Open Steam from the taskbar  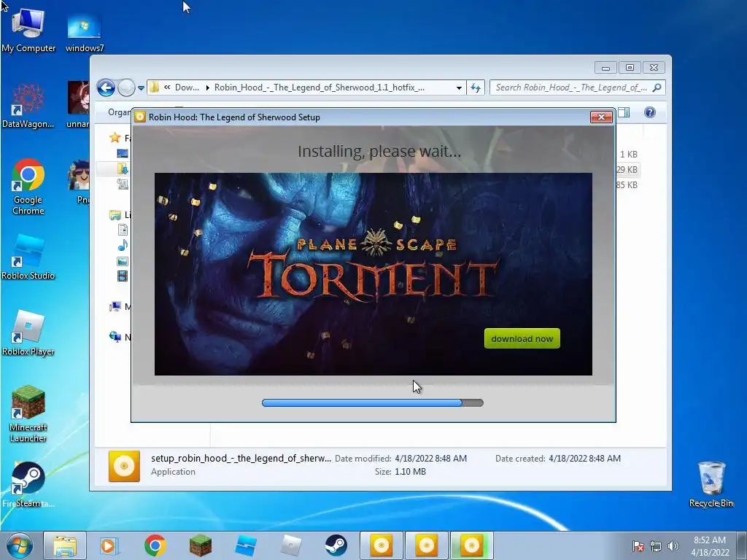[x=336, y=545]
